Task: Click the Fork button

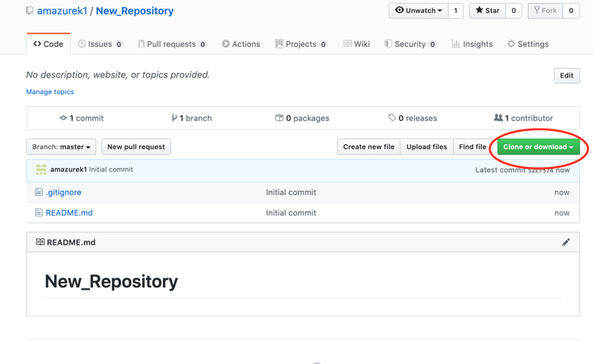Action: (545, 11)
